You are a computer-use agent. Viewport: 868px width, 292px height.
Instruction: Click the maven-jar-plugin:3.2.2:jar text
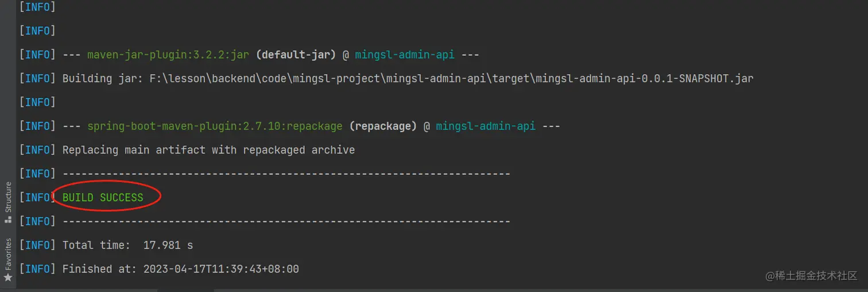[168, 55]
